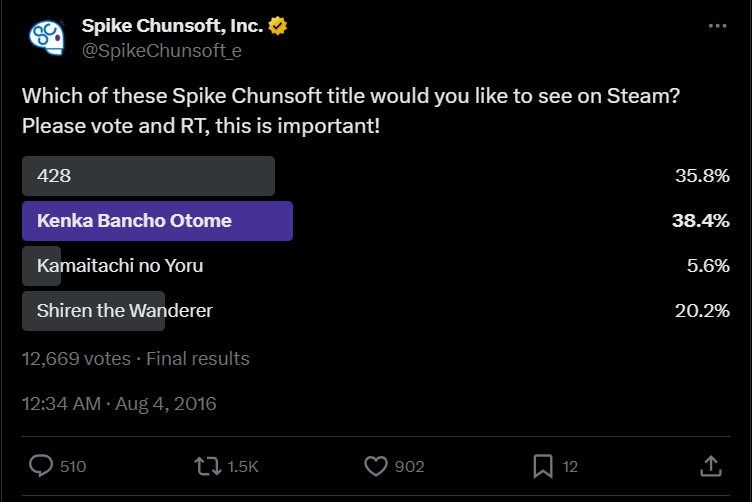This screenshot has height=502, width=752.
Task: Click the retweet arrows icon
Action: point(208,466)
